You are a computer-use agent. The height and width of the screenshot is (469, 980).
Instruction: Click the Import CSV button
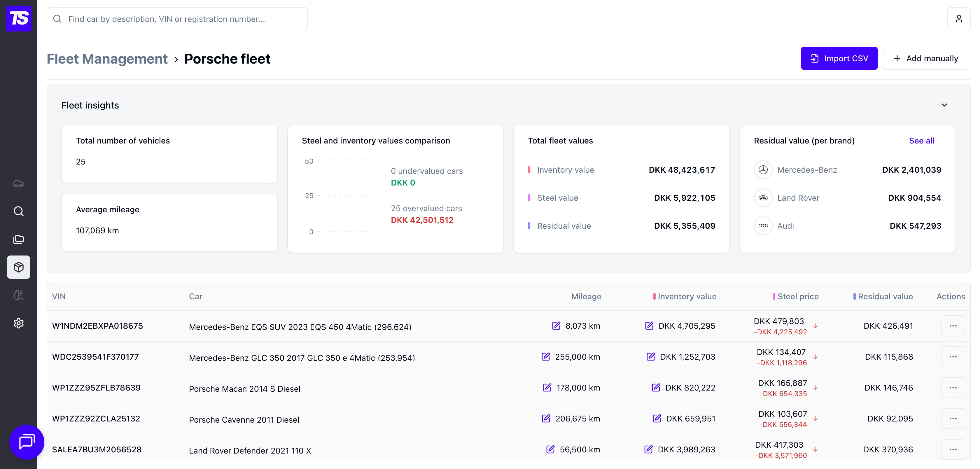839,58
